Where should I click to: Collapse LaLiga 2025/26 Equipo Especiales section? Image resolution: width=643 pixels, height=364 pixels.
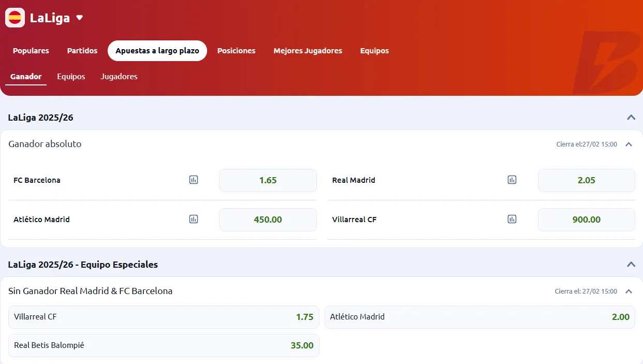pos(631,265)
